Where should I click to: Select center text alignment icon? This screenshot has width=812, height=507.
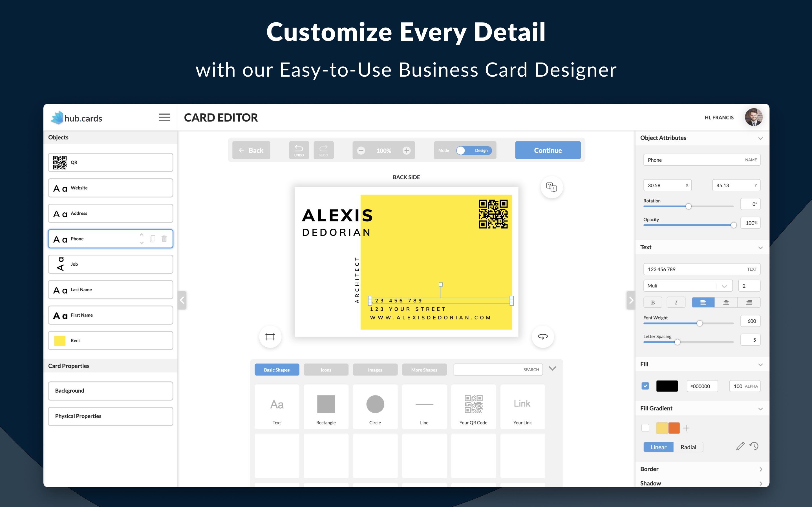[726, 303]
